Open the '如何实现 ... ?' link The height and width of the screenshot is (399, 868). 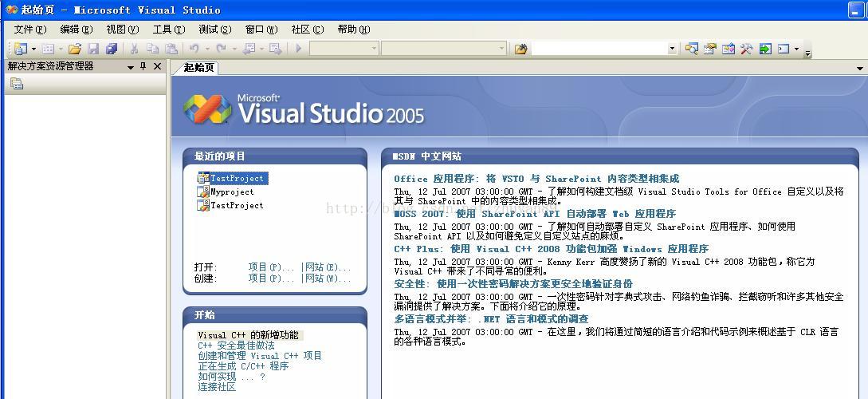point(231,377)
